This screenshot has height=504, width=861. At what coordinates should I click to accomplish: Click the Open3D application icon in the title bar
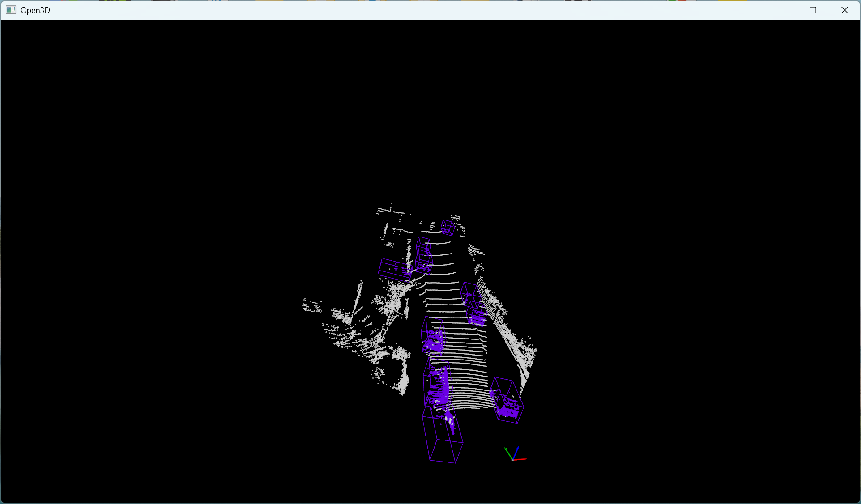pos(11,10)
